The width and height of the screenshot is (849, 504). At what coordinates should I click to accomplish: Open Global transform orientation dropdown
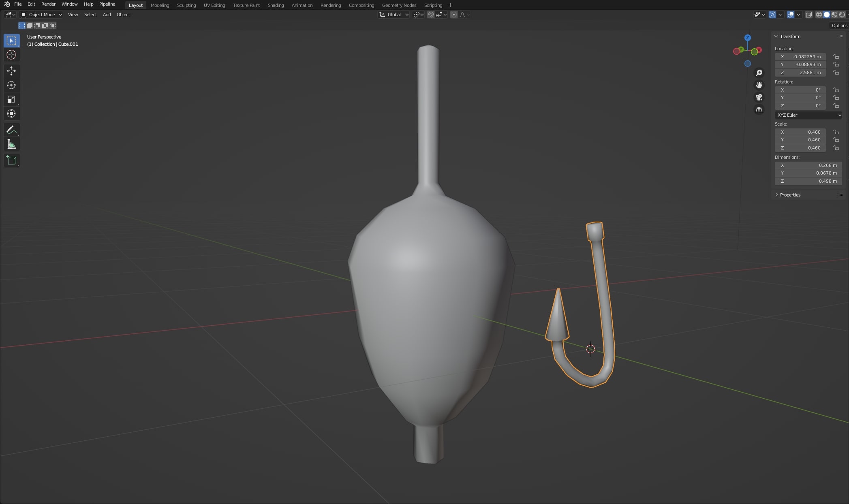coord(394,15)
